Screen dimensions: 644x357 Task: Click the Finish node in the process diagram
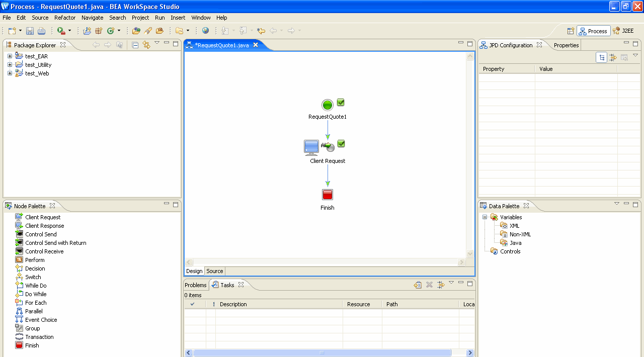(327, 194)
